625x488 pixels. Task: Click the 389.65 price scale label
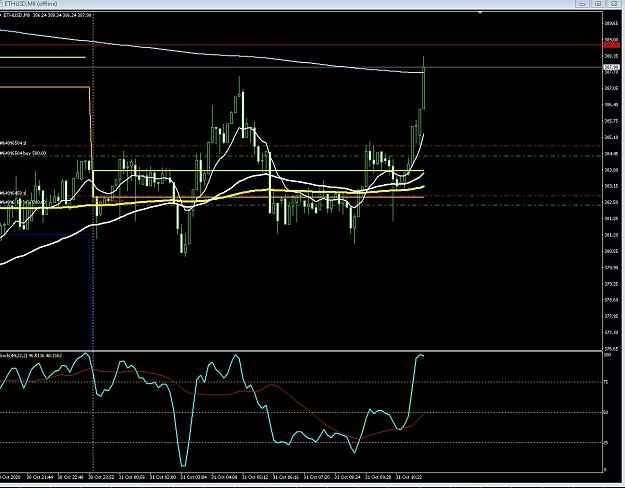click(x=611, y=24)
